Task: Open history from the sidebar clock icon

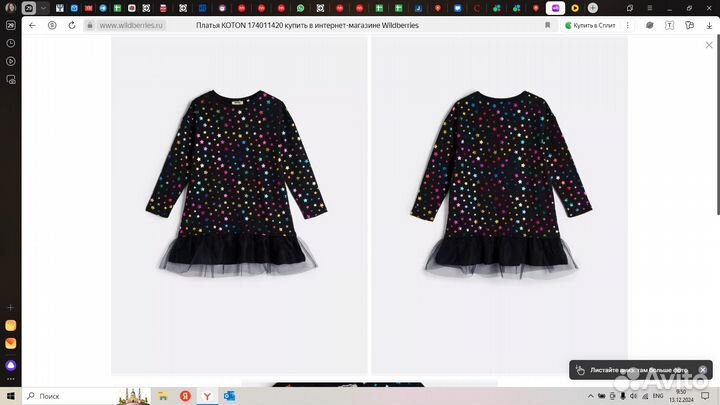Action: (x=10, y=42)
